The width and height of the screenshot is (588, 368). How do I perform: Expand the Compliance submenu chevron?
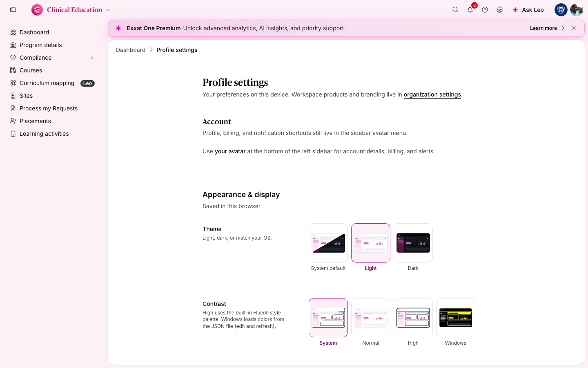point(92,58)
